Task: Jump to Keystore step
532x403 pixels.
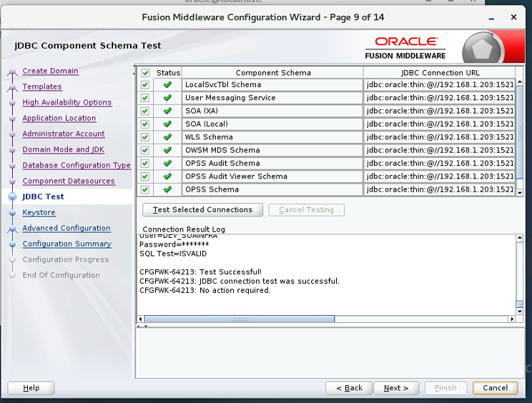Action: point(39,212)
